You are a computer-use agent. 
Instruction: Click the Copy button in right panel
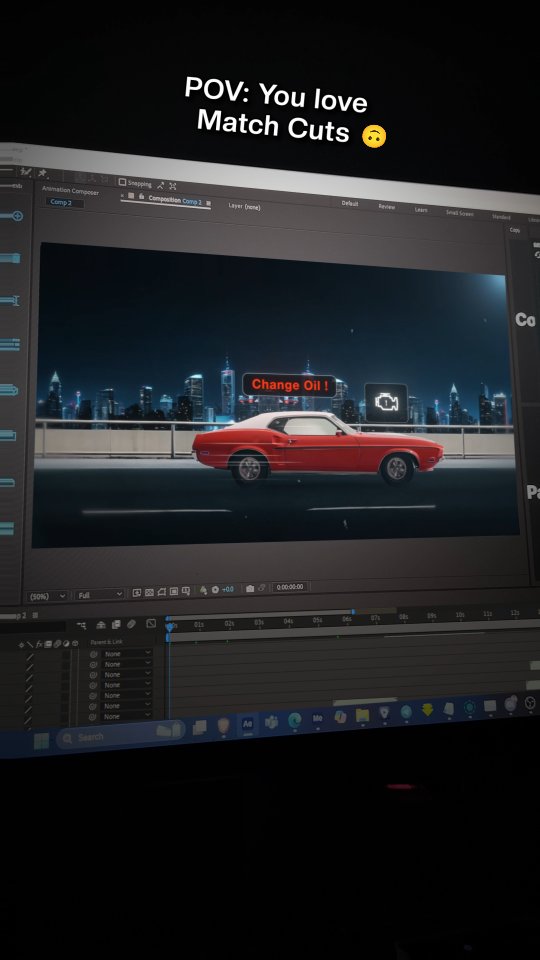515,230
